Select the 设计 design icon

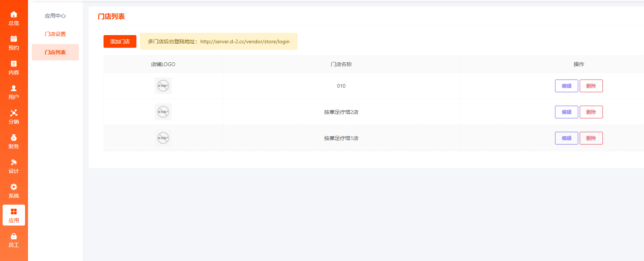pyautogui.click(x=14, y=162)
